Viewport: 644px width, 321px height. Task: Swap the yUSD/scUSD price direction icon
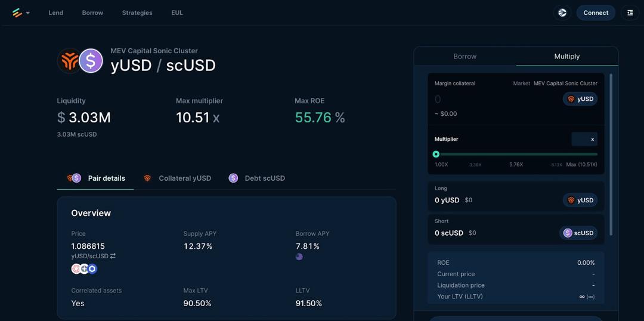tap(113, 256)
